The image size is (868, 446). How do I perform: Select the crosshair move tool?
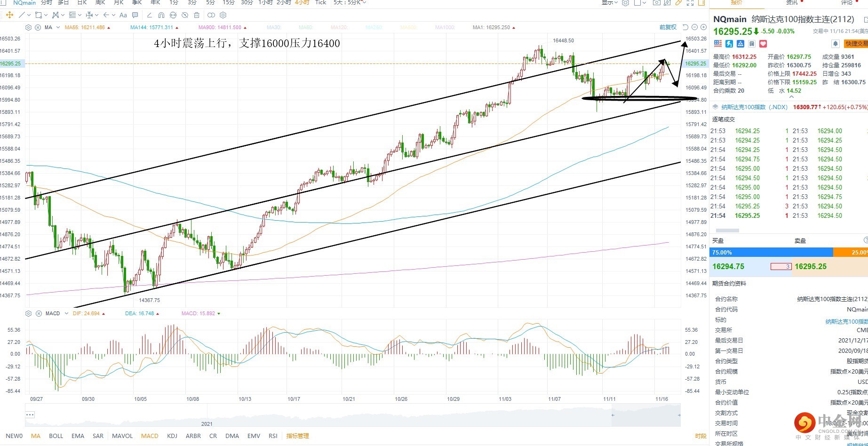pyautogui.click(x=9, y=15)
